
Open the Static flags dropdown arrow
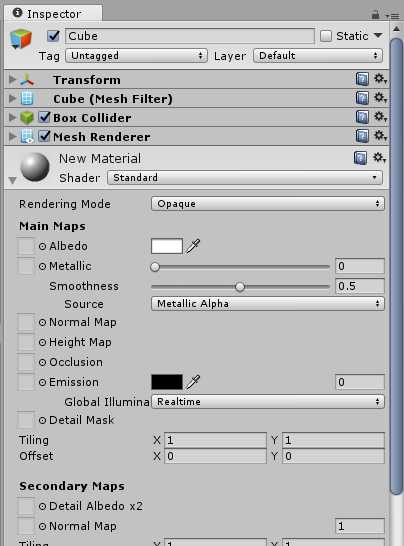[378, 35]
